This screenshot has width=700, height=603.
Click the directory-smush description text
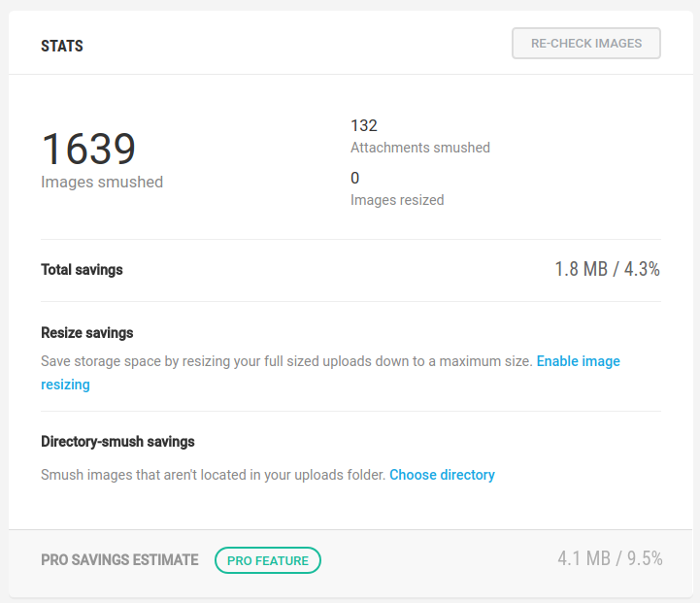214,475
